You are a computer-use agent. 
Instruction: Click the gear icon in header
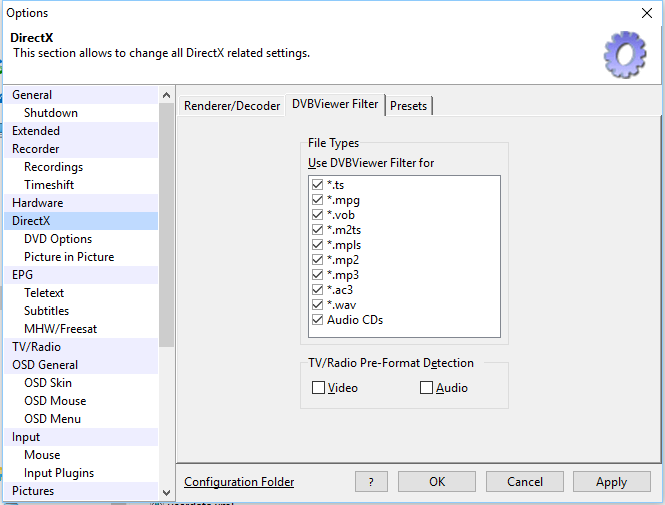(x=625, y=53)
